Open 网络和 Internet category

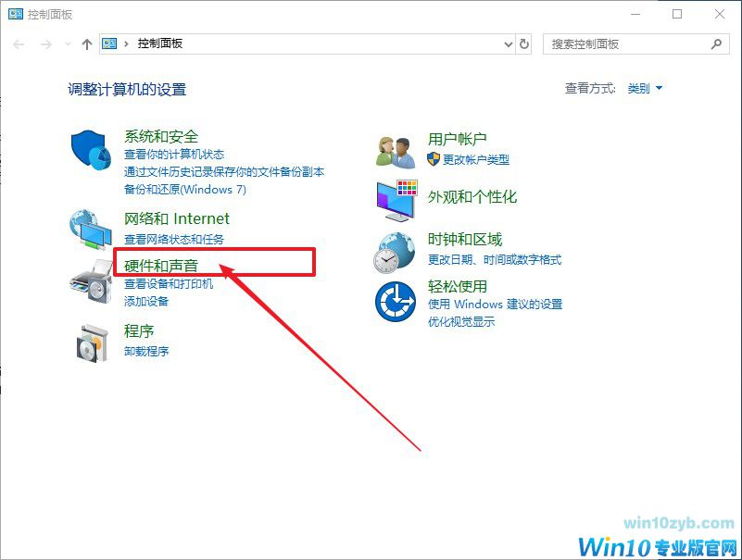click(x=177, y=218)
